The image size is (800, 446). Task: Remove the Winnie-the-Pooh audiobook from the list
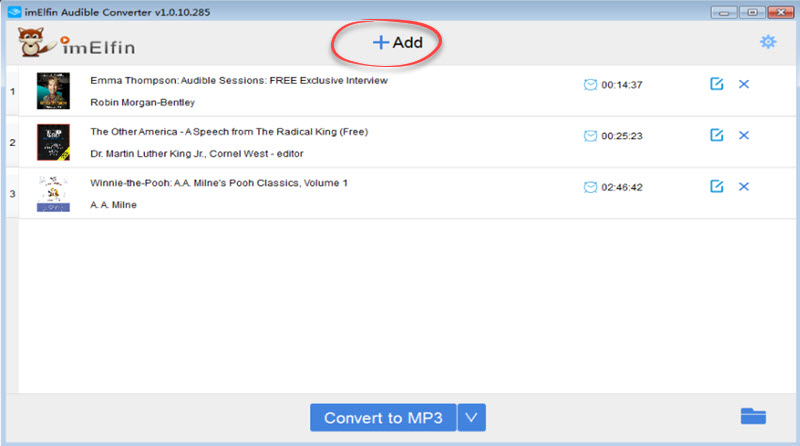(x=744, y=187)
